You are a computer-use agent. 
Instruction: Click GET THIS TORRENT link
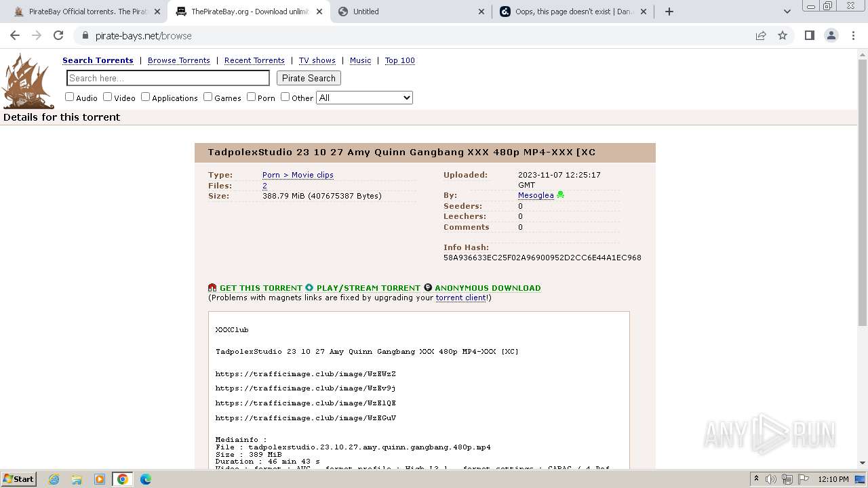[x=261, y=288]
